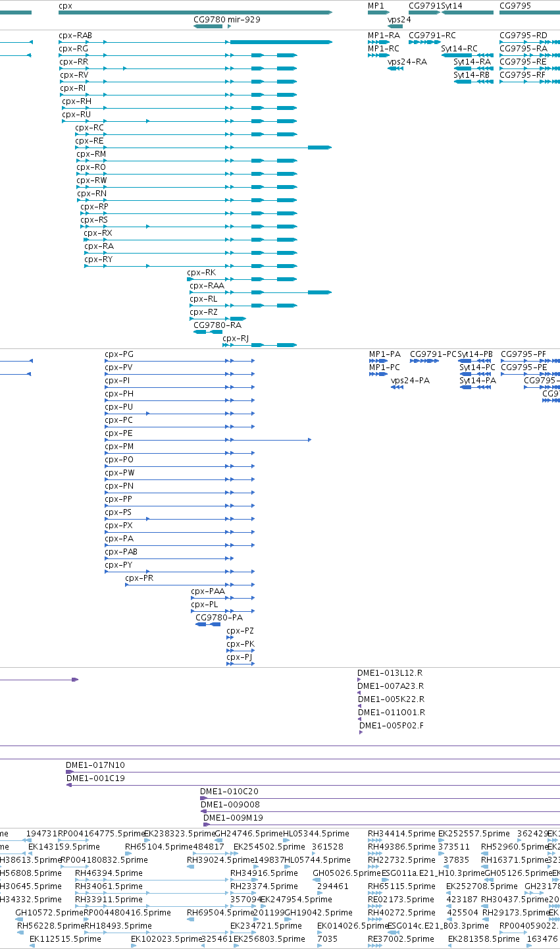Click the DME1-001C19 clone label
560x949 pixels.
(x=96, y=778)
